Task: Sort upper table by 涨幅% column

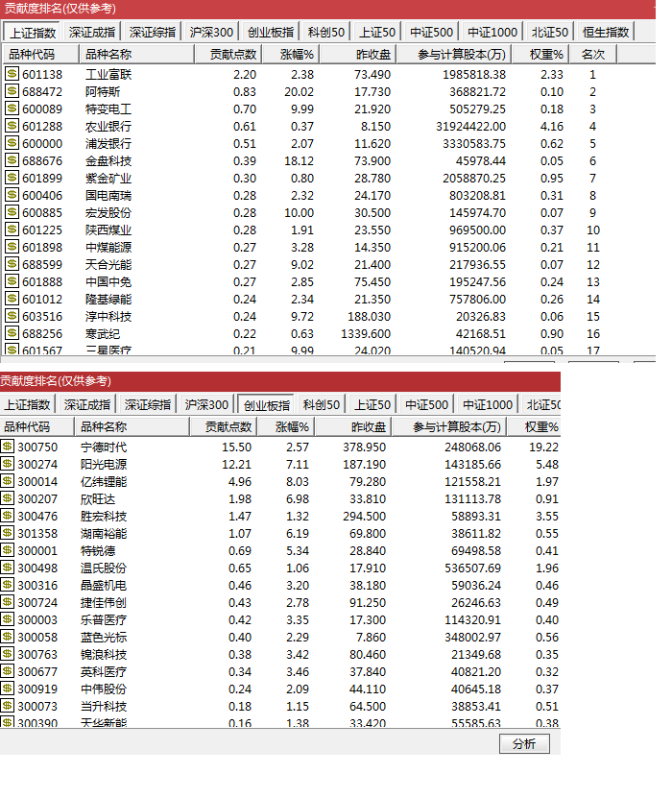Action: tap(291, 54)
